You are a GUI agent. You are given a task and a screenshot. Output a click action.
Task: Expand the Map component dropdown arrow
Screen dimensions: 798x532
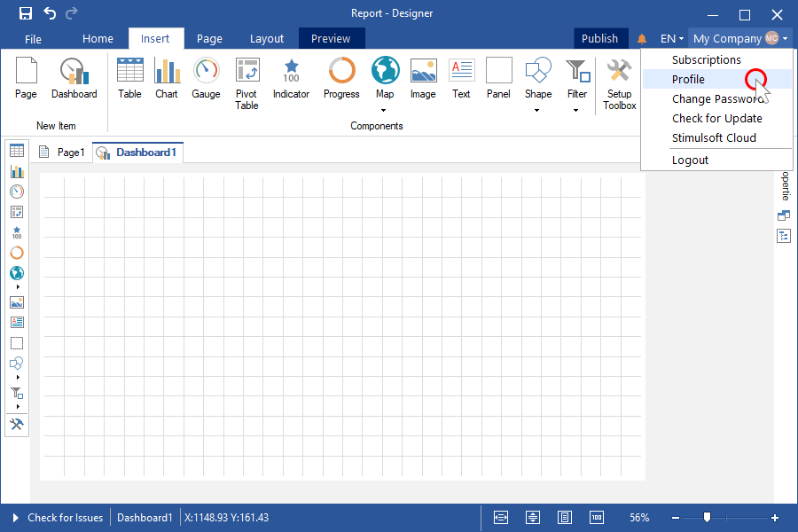pos(384,110)
